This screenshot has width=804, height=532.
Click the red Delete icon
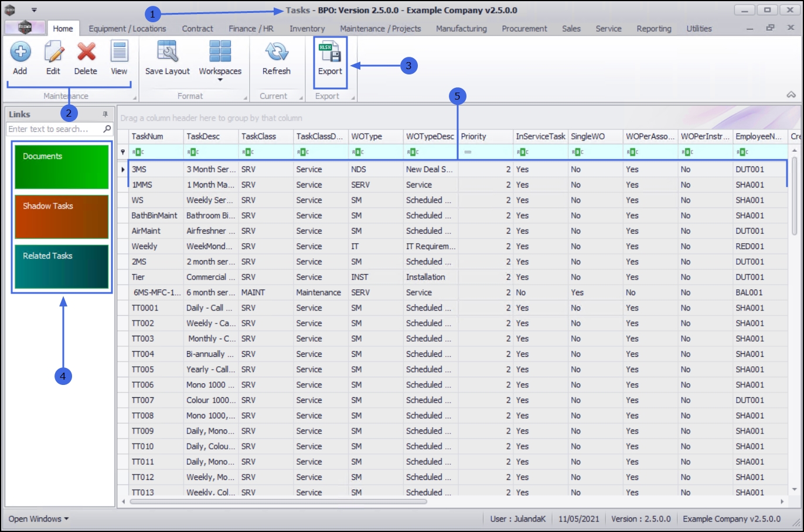coord(86,53)
